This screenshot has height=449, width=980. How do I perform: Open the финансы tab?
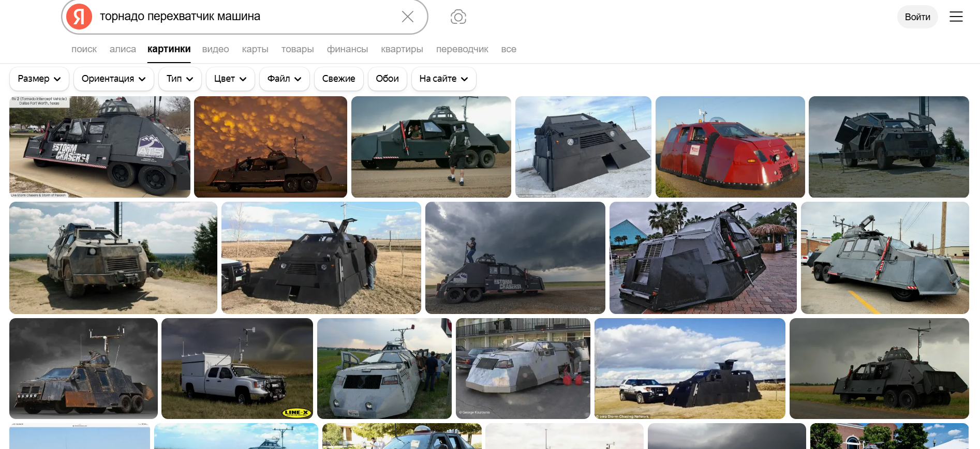tap(347, 49)
